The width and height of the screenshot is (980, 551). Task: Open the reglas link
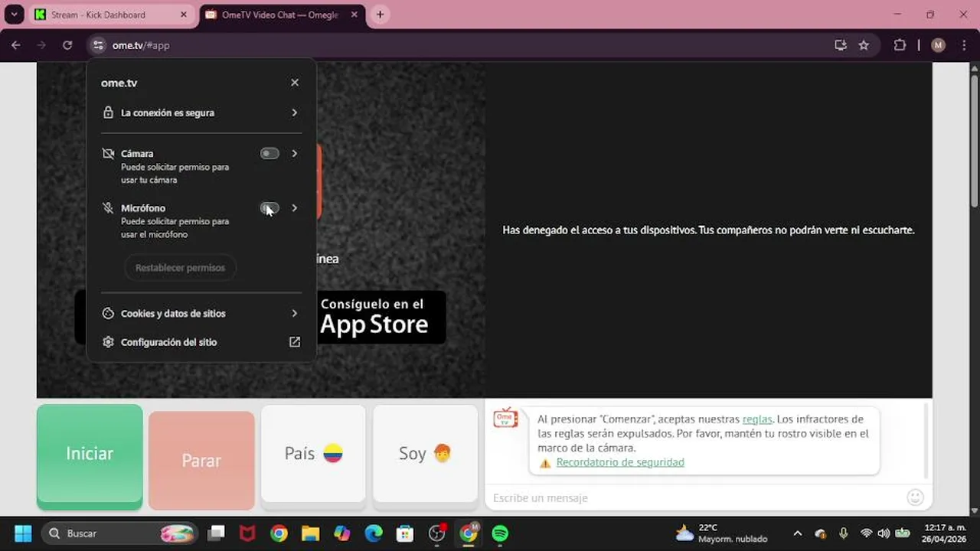tap(756, 419)
